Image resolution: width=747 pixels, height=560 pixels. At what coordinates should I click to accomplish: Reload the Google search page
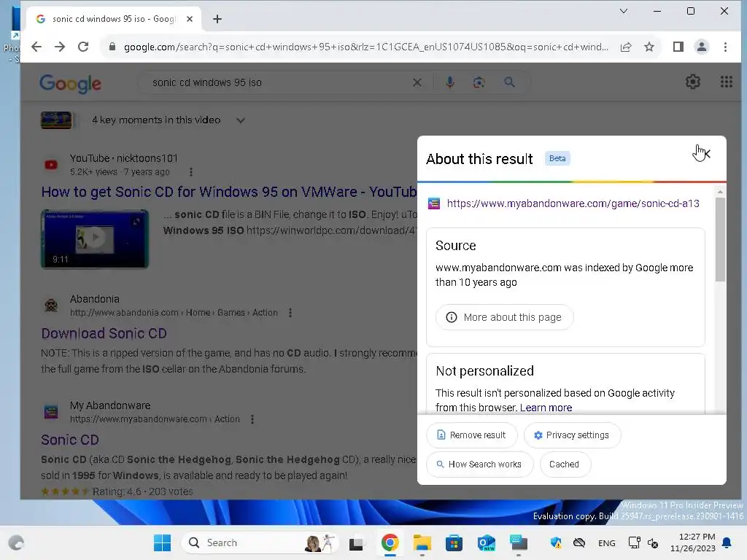click(x=83, y=47)
